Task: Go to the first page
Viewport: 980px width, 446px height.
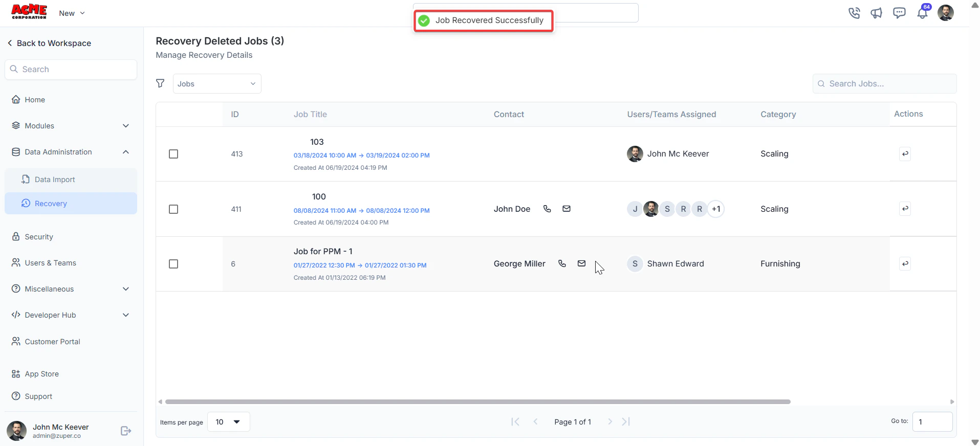Action: (x=515, y=421)
